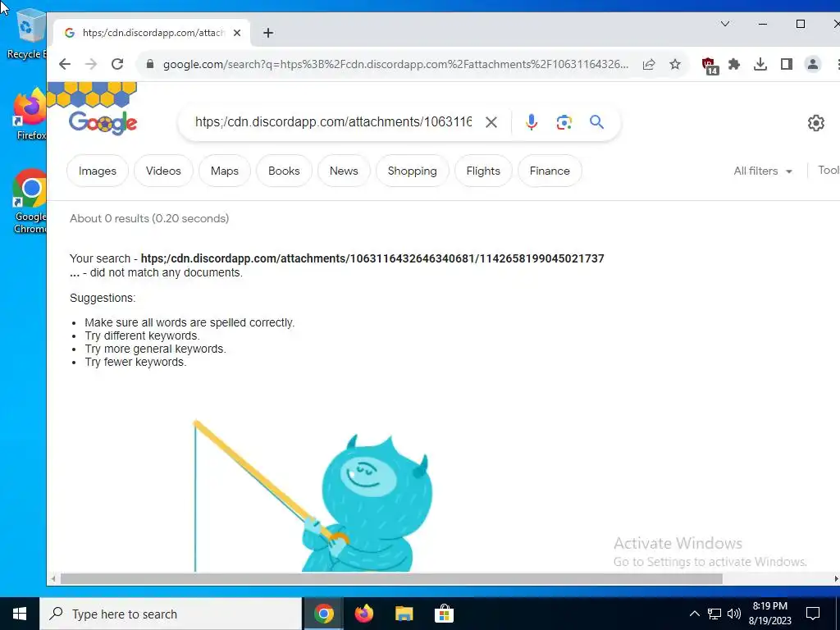
Task: Filter results by Videos
Action: (x=163, y=171)
